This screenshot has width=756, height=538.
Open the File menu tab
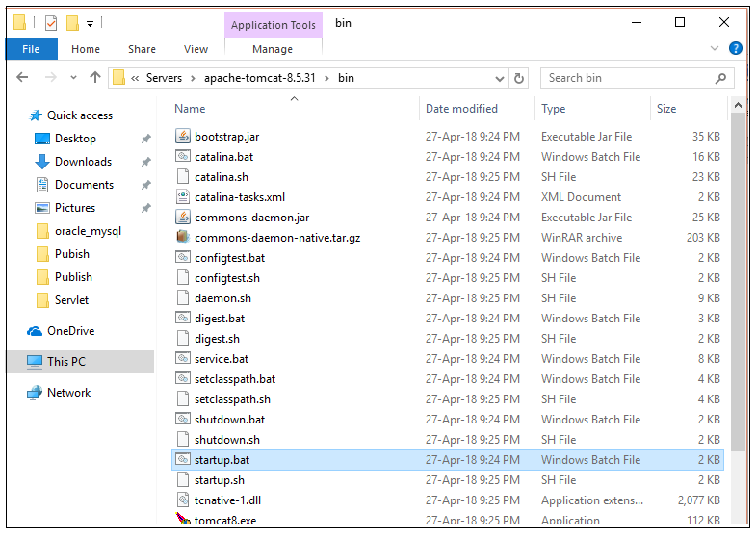point(32,49)
